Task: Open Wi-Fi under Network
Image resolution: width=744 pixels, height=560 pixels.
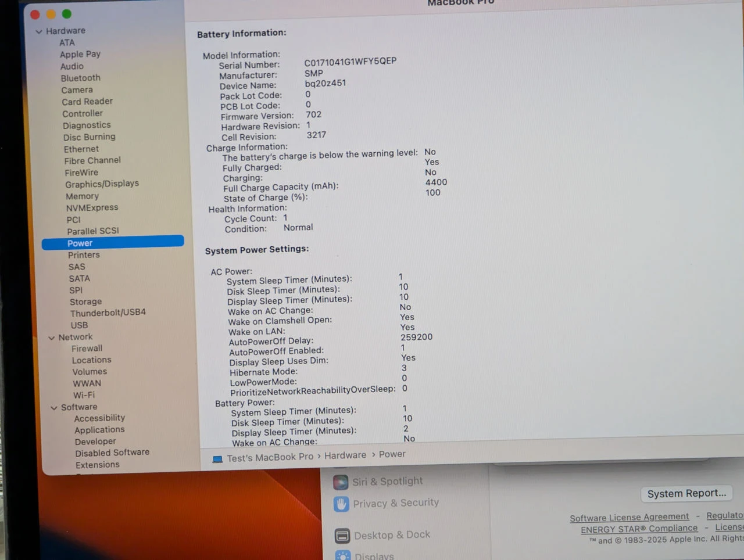Action: tap(84, 395)
